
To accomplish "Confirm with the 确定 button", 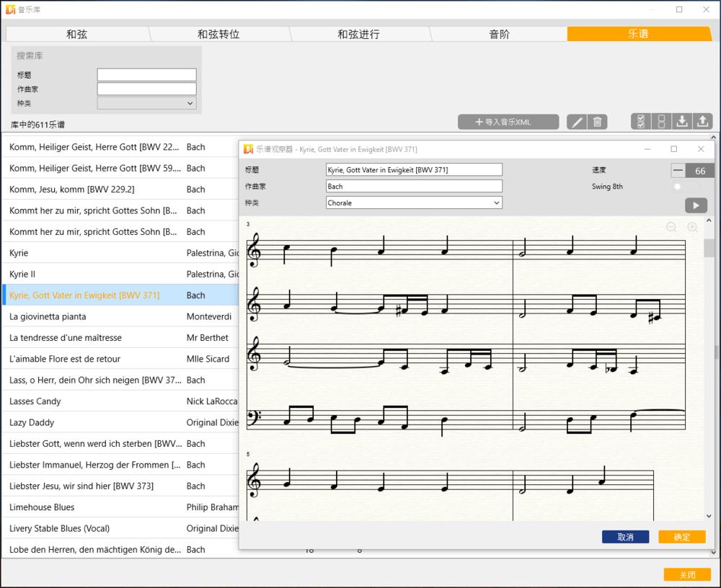I will point(681,537).
